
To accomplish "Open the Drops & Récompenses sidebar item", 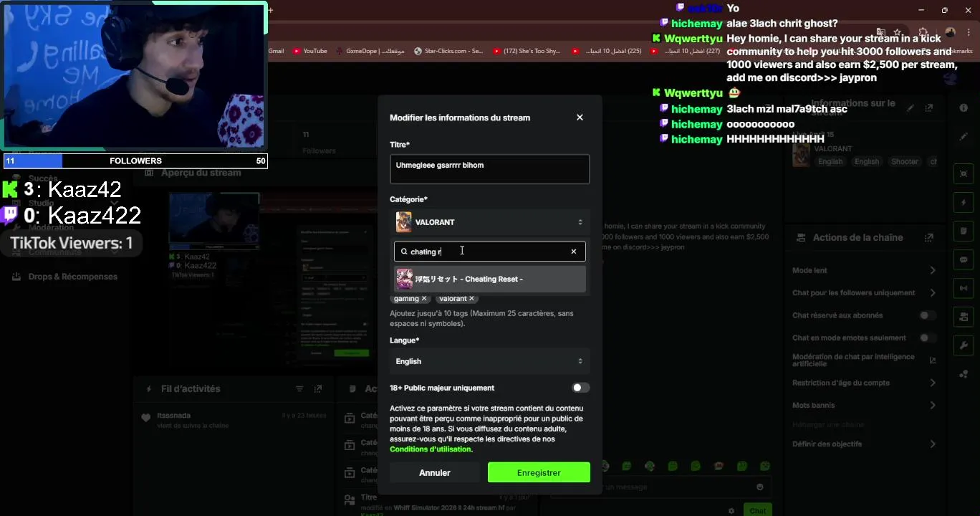I will click(64, 277).
